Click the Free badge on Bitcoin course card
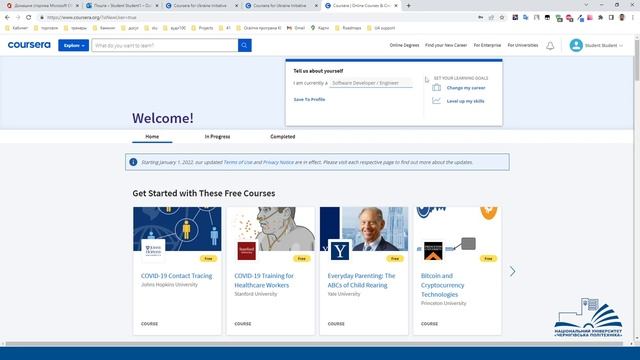640x360 pixels. pyautogui.click(x=488, y=258)
